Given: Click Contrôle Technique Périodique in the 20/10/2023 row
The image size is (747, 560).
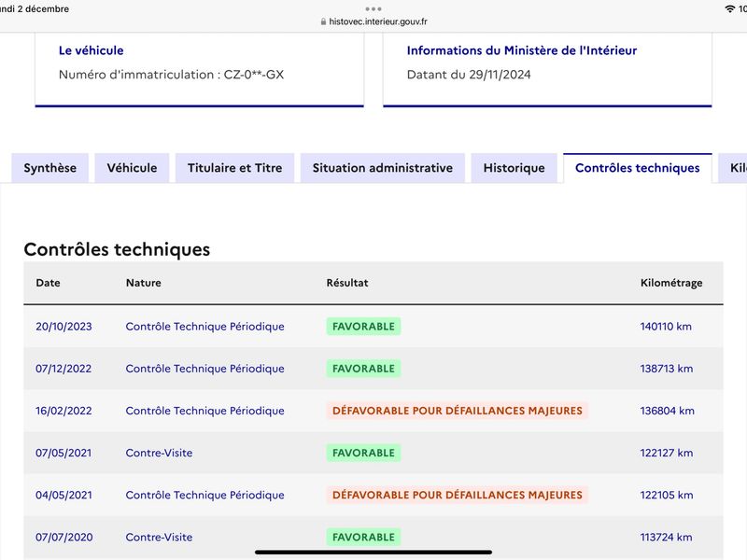Looking at the screenshot, I should pyautogui.click(x=204, y=327).
